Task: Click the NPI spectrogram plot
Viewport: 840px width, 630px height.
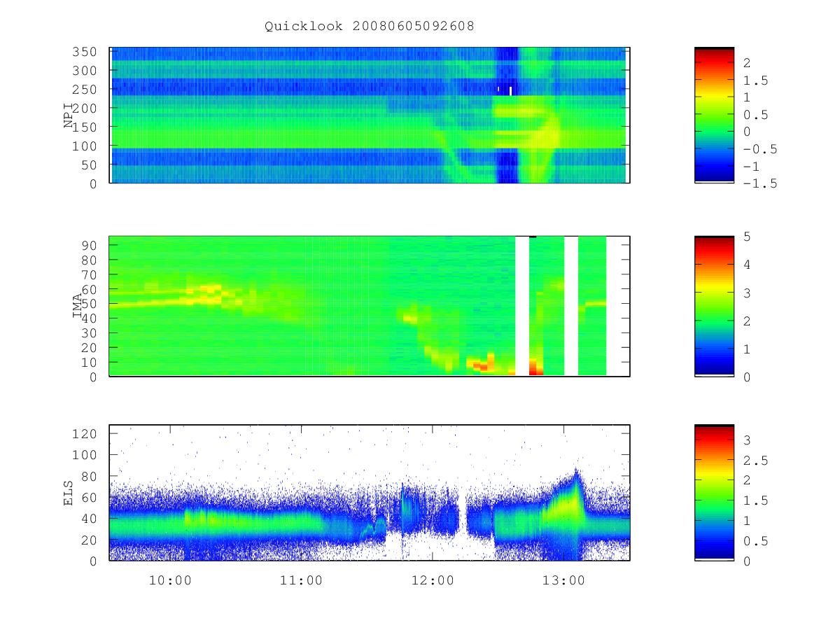Action: pos(370,115)
